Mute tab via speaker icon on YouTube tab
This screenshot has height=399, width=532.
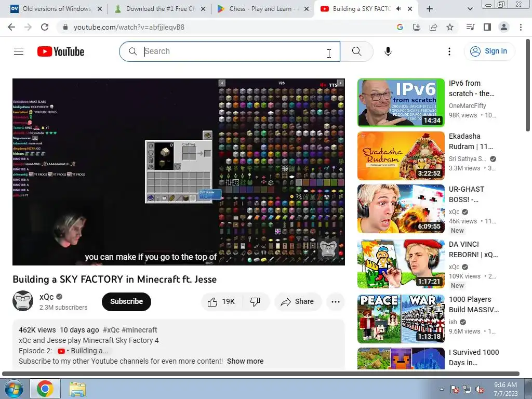(399, 9)
